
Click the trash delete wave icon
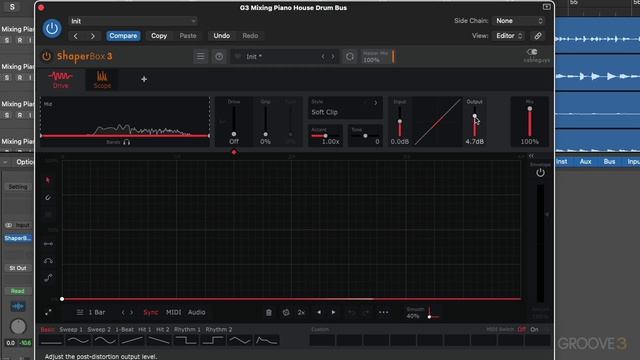(269, 312)
